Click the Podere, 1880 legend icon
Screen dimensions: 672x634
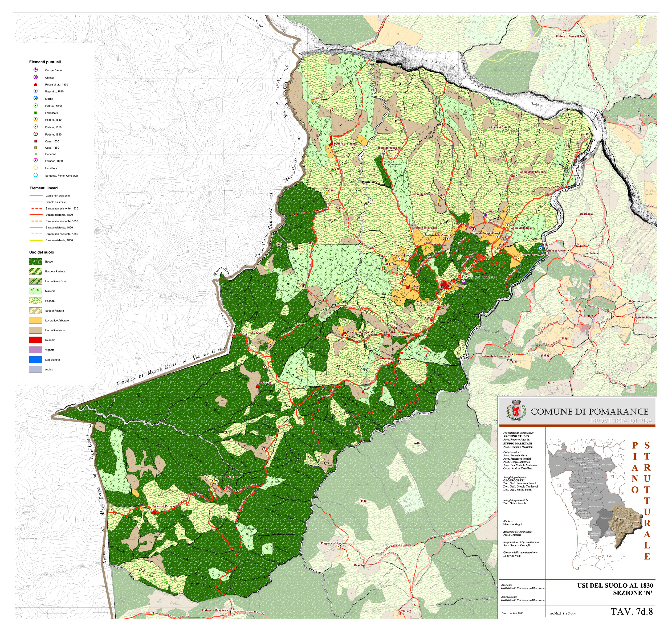tap(35, 134)
